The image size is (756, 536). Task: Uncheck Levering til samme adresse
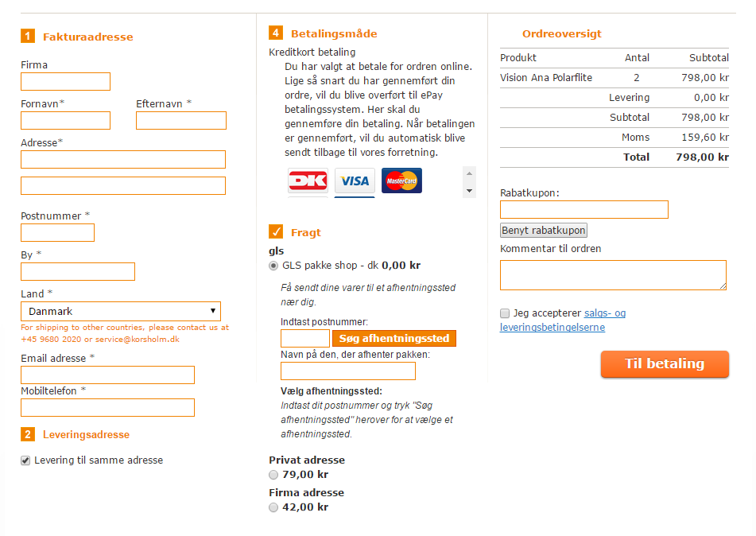pyautogui.click(x=25, y=460)
